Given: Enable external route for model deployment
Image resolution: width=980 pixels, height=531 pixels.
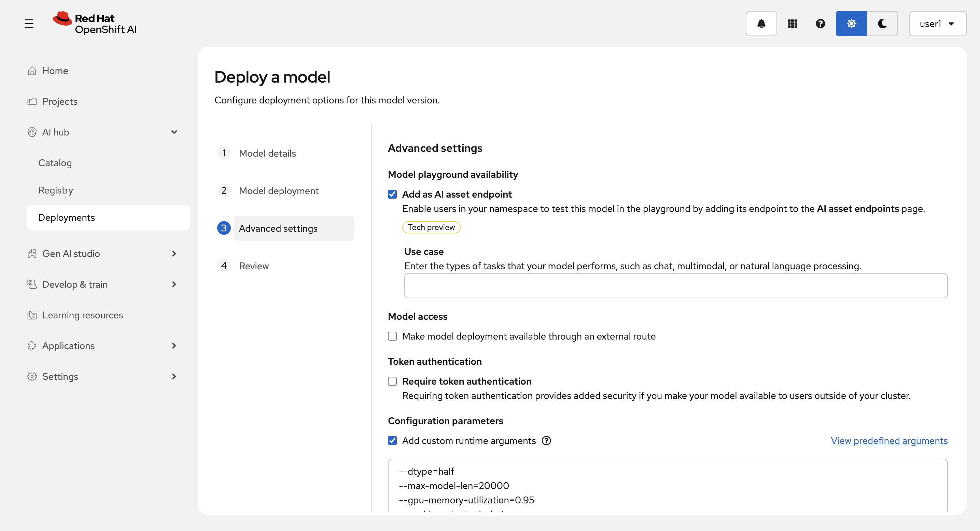Looking at the screenshot, I should [392, 336].
